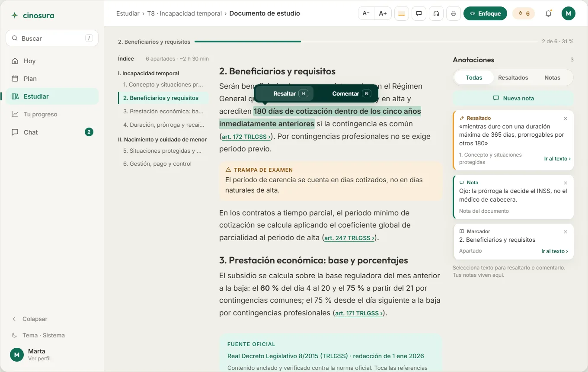This screenshot has width=588, height=372.
Task: Open index item 6. Gestión, pago y control
Action: coord(163,164)
